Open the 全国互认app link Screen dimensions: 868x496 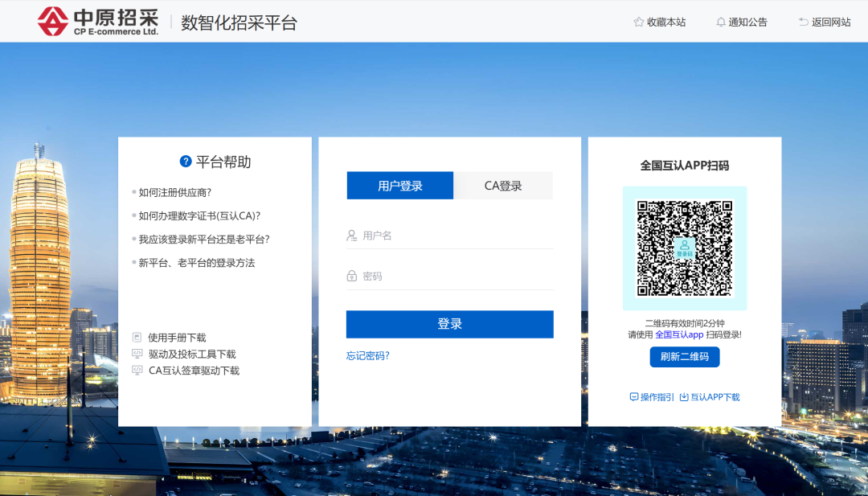tap(679, 334)
